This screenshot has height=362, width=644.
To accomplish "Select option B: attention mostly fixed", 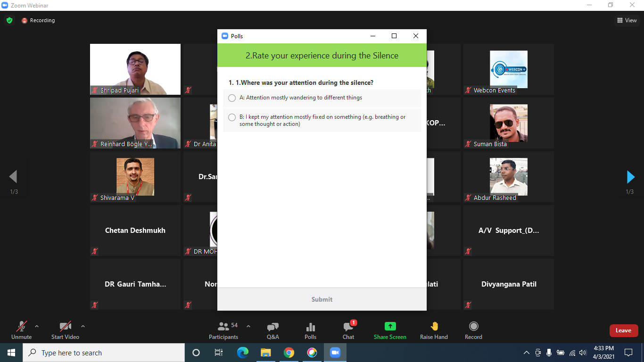I will pos(232,117).
